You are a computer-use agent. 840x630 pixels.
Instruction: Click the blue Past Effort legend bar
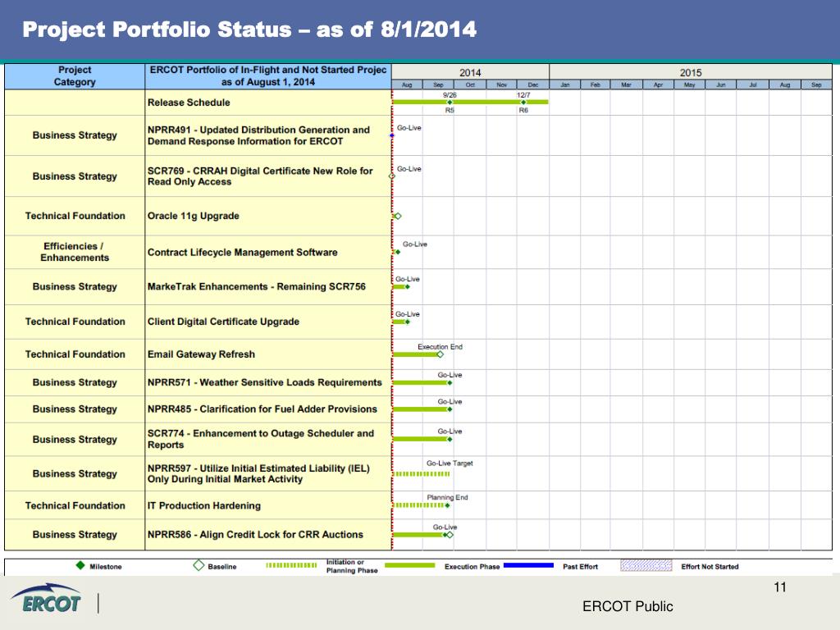coord(528,565)
